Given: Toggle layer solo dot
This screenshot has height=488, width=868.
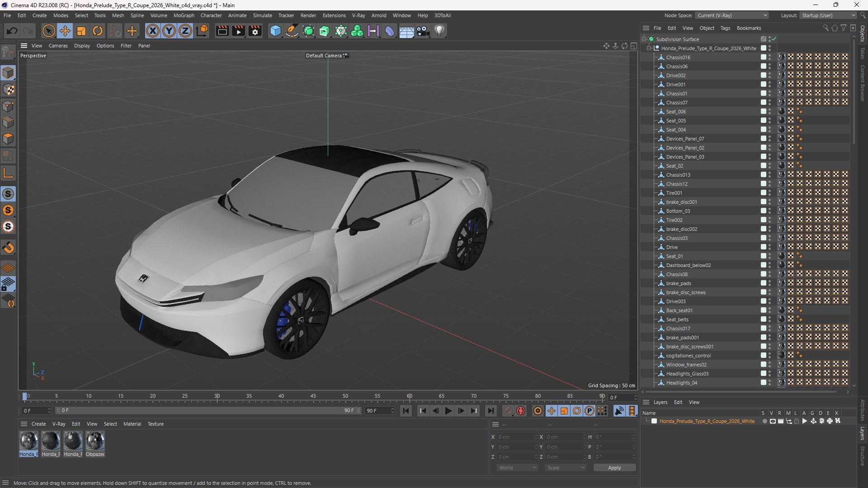Looking at the screenshot, I should point(764,421).
